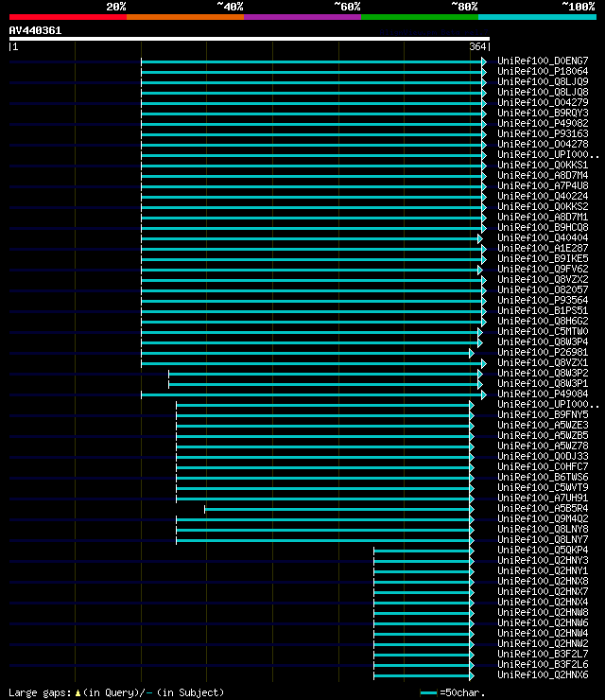This screenshot has width=605, height=700.
Task: Click the query end position 364
Action: (477, 46)
